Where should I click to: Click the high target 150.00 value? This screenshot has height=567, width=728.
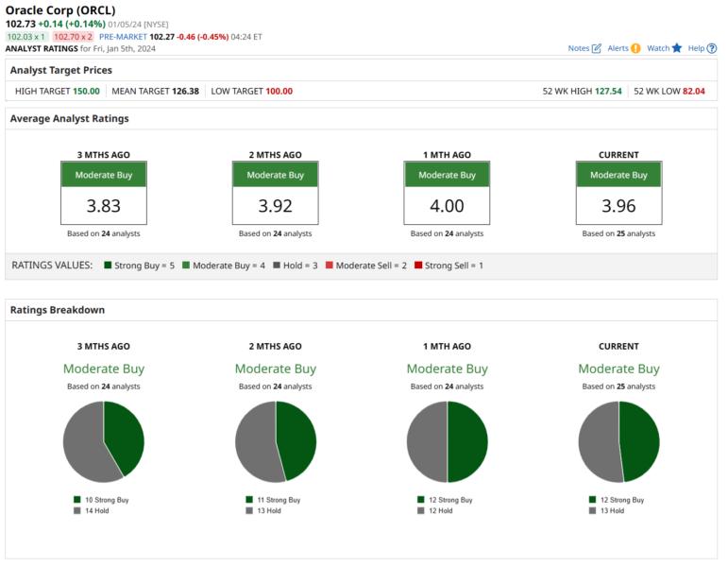point(86,91)
